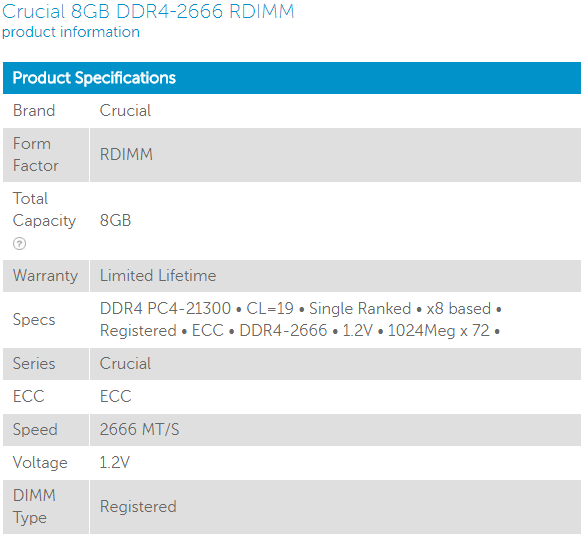This screenshot has width=584, height=536.
Task: Click the DIMM Type label
Action: tap(34, 507)
